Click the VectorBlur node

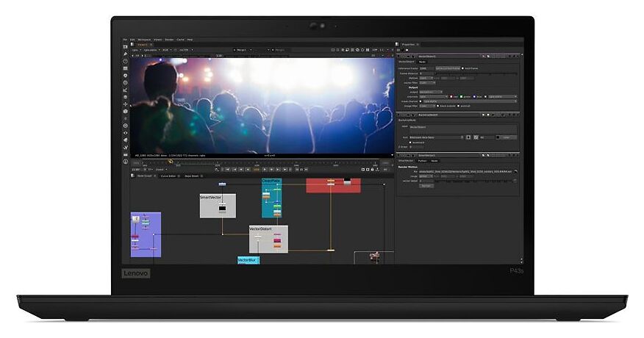coord(248,260)
